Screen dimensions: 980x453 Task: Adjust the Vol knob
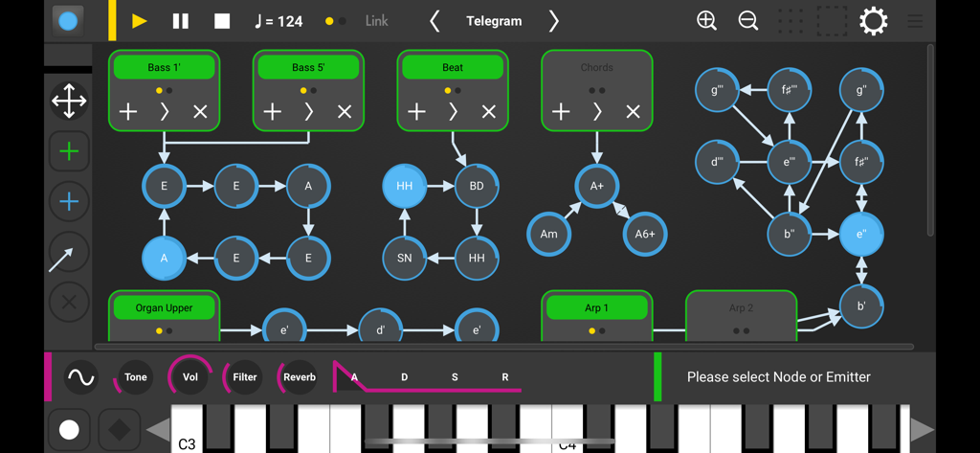pyautogui.click(x=190, y=377)
